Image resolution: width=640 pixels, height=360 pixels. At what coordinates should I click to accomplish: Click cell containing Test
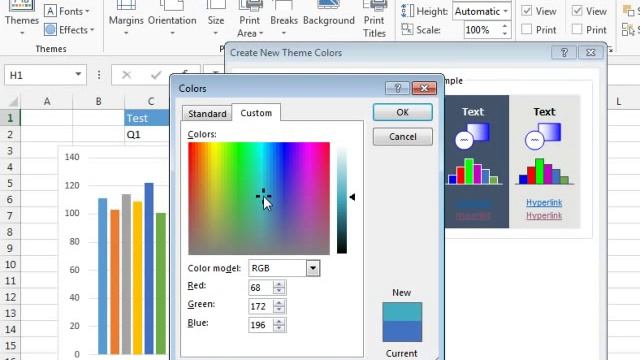[x=147, y=118]
